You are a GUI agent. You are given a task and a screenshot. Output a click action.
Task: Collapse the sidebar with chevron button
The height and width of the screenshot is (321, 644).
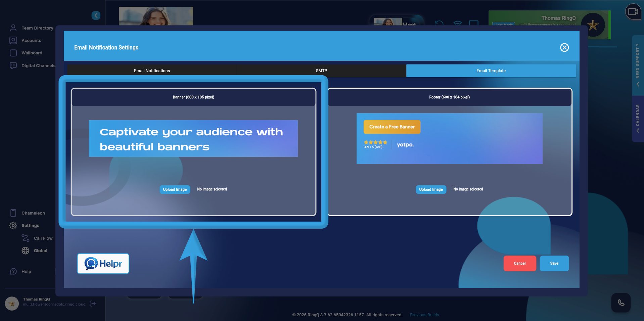click(x=96, y=15)
